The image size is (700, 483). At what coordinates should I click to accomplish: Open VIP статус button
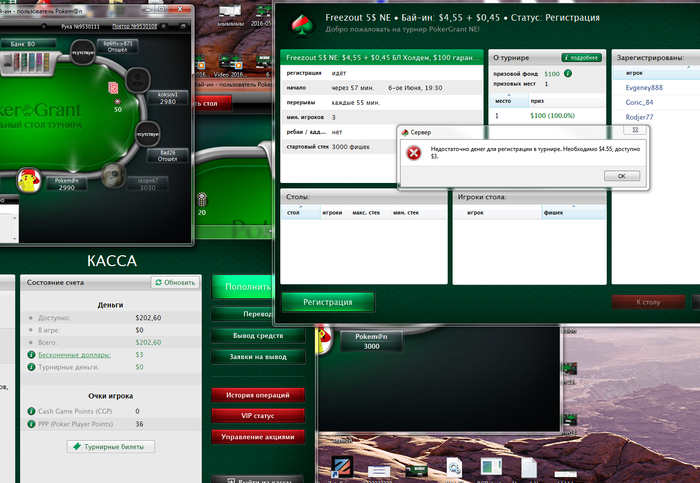(258, 416)
